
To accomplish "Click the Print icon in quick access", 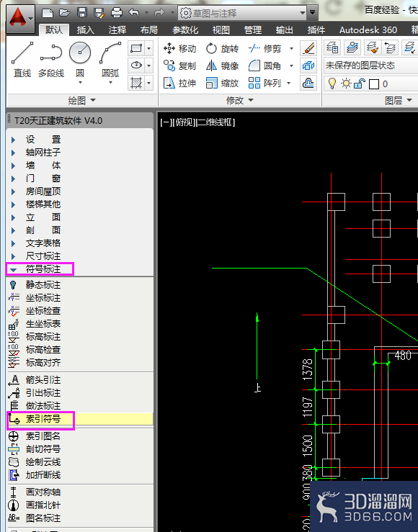I will 117,13.
